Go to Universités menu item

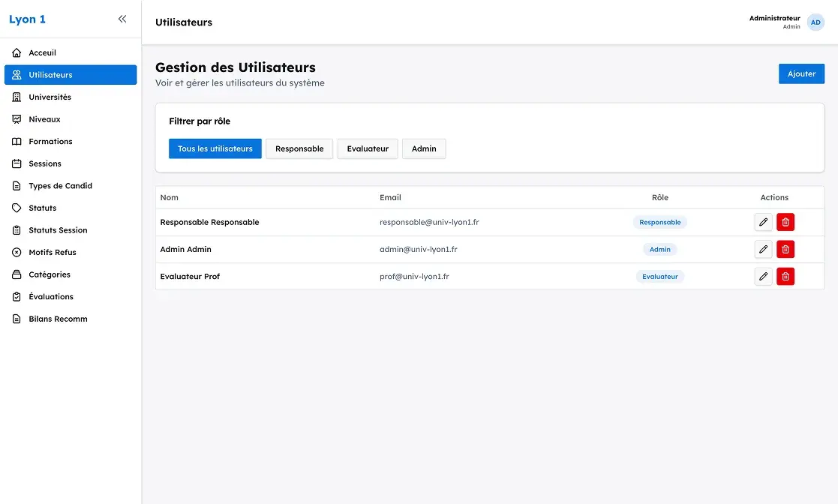pyautogui.click(x=71, y=97)
